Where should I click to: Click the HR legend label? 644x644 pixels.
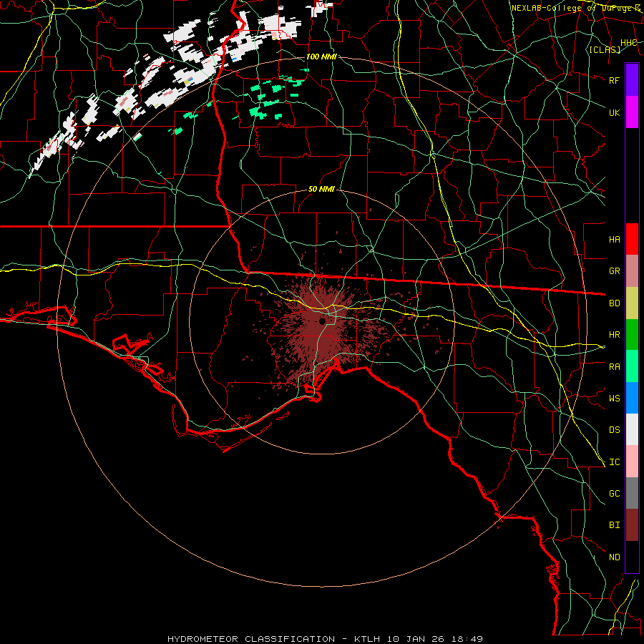[615, 335]
